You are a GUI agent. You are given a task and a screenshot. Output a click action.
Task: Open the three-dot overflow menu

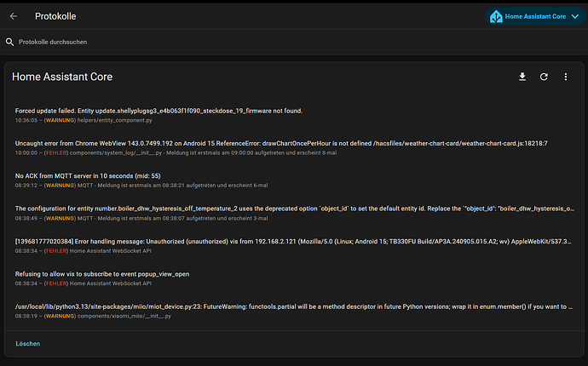click(x=566, y=77)
